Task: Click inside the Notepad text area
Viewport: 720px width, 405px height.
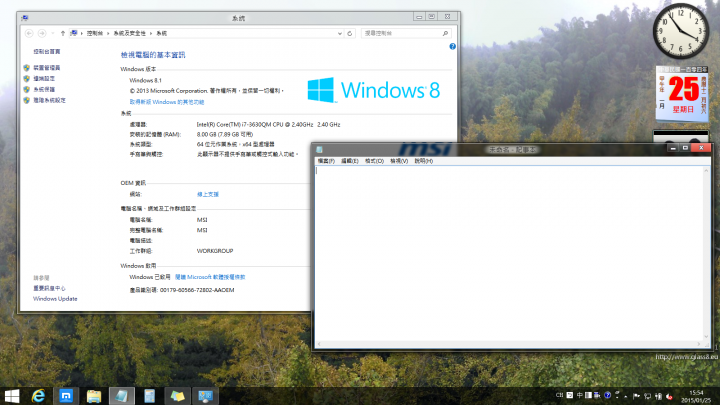Action: [x=509, y=253]
